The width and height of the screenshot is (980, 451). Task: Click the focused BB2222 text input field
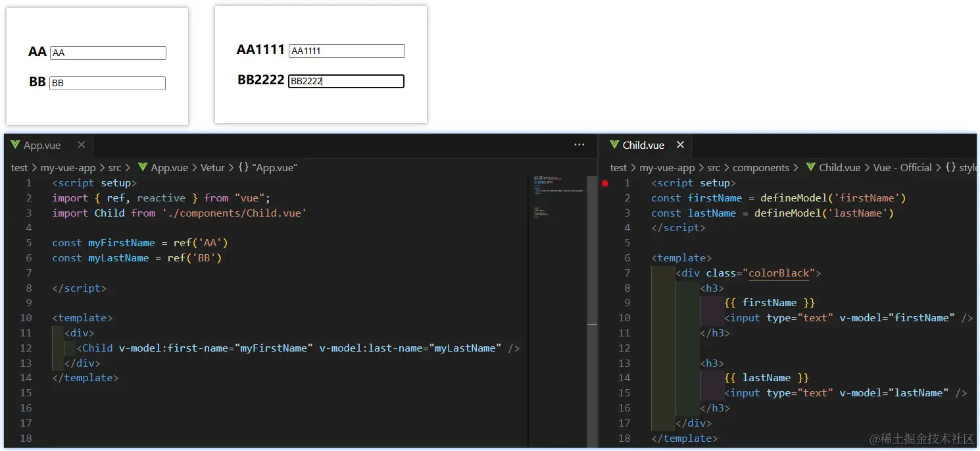pos(346,82)
